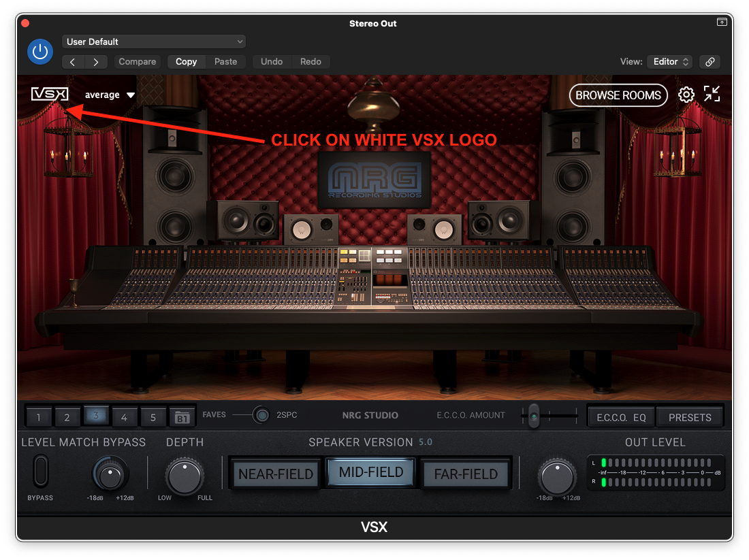The width and height of the screenshot is (749, 560).
Task: Click the NRG STUDIO room name
Action: 370,415
